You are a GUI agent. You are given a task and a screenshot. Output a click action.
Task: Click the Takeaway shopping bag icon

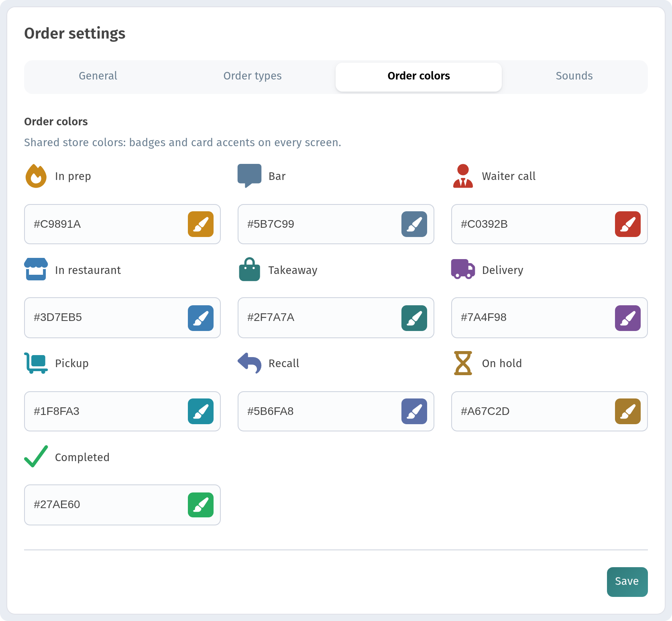click(249, 269)
